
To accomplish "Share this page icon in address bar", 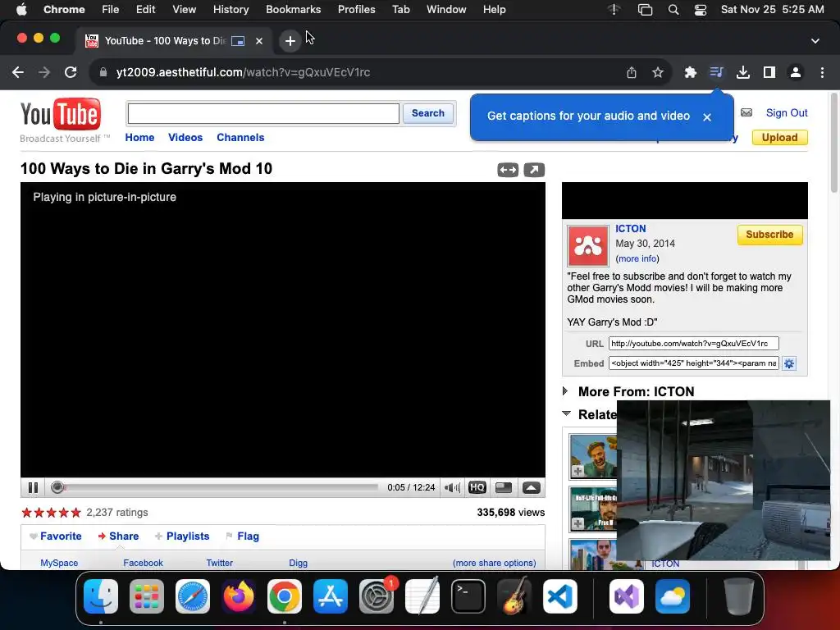I will click(632, 72).
